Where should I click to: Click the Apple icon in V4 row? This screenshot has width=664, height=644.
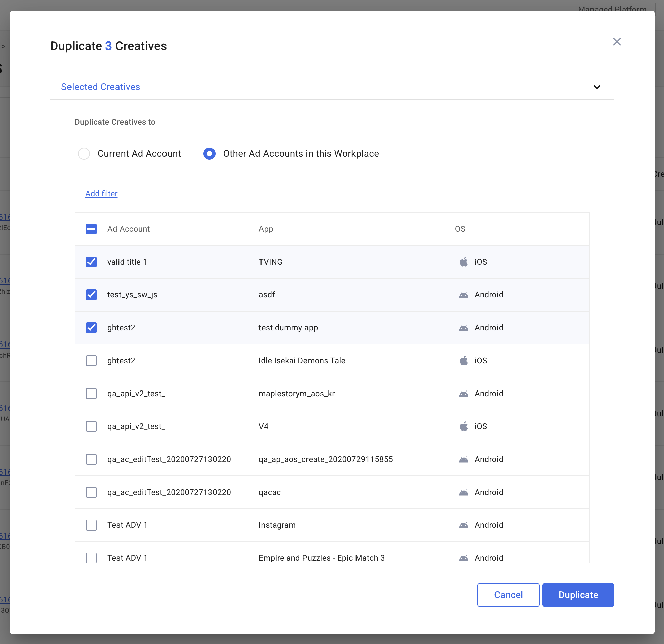point(464,426)
